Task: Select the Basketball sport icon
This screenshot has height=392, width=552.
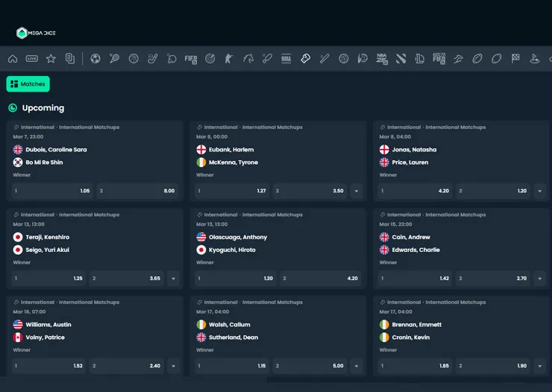Action: [x=134, y=59]
